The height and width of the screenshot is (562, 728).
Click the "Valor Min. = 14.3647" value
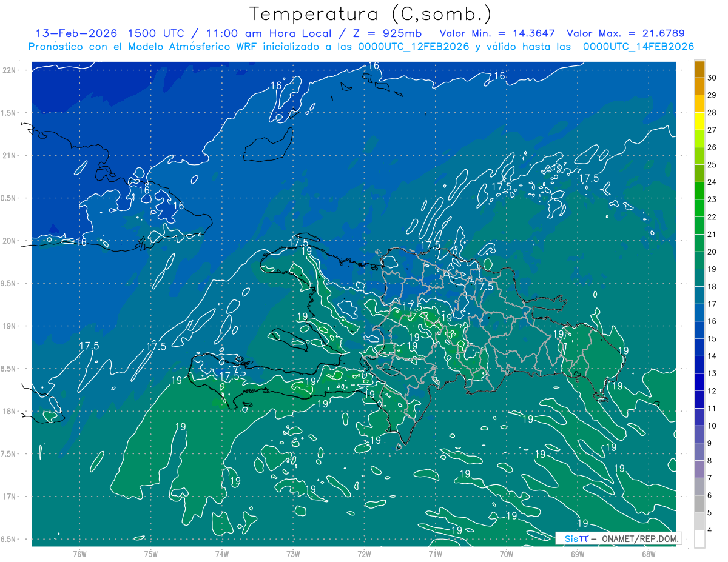tap(497, 33)
